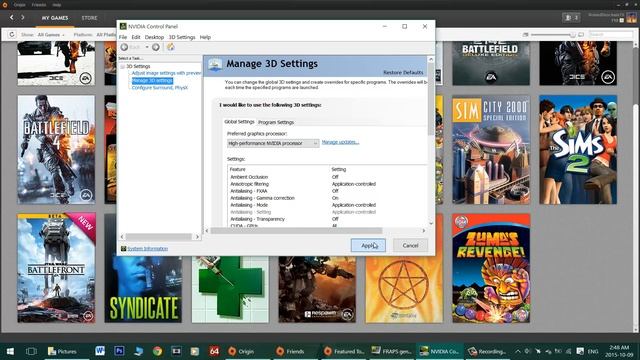Open the Star Wars Battlefront tile
Image resolution: width=640 pixels, height=360 pixels.
click(56, 268)
